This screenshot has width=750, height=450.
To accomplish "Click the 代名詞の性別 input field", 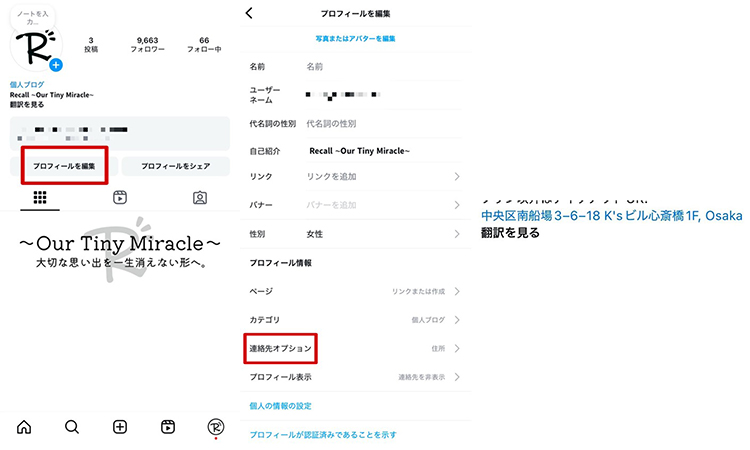I will tap(383, 123).
